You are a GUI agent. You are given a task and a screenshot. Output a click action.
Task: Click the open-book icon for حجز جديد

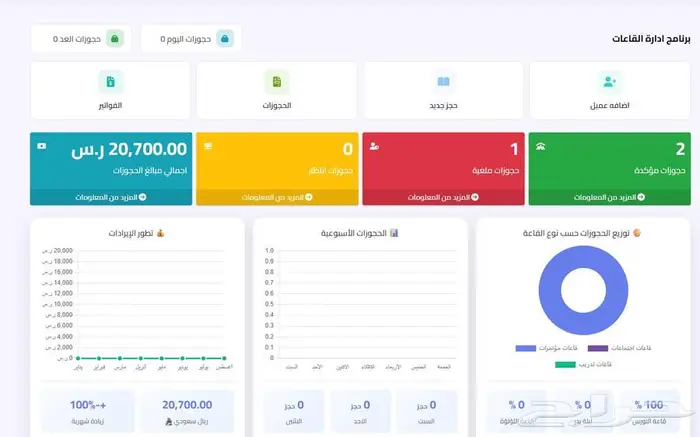(x=443, y=82)
